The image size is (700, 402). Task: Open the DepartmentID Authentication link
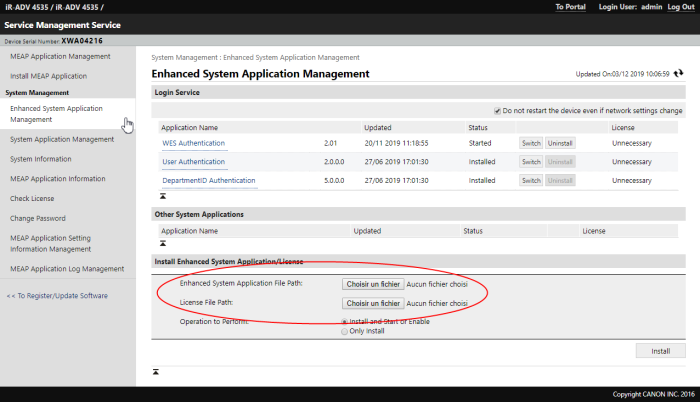point(209,180)
